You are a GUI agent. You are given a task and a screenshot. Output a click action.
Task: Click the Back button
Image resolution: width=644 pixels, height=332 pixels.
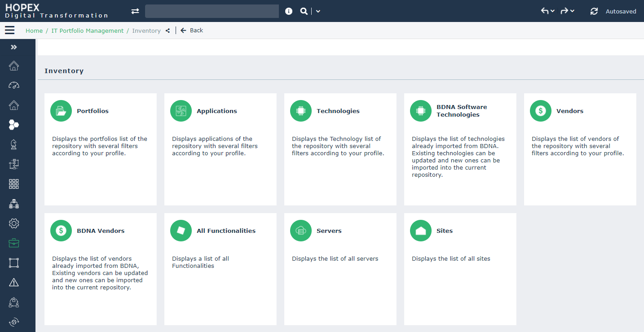192,31
